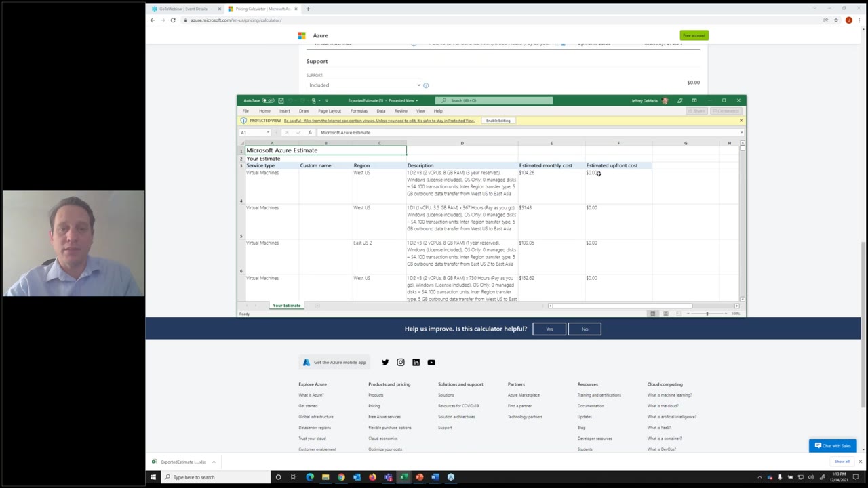This screenshot has height=488, width=868.
Task: Open the Name Box dropdown
Action: click(268, 132)
